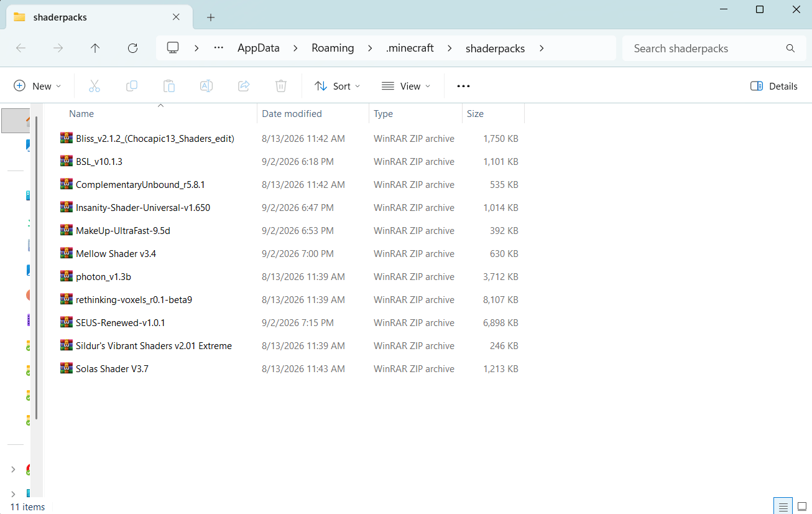812x514 pixels.
Task: Expand the chevron after .minecraft in path
Action: tap(450, 48)
